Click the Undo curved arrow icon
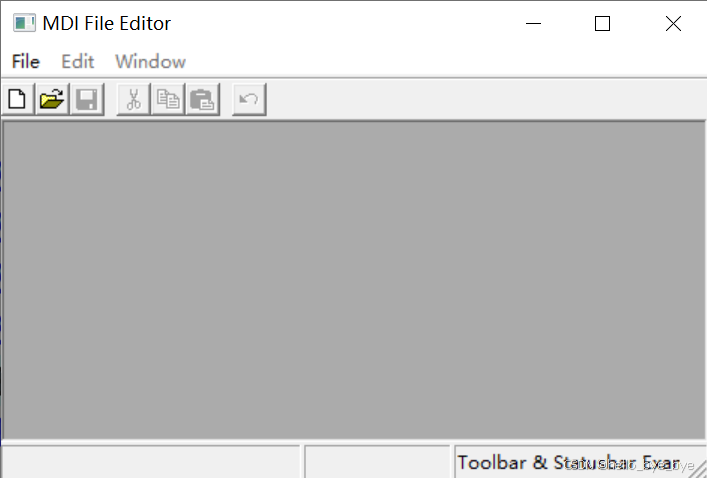 [249, 99]
